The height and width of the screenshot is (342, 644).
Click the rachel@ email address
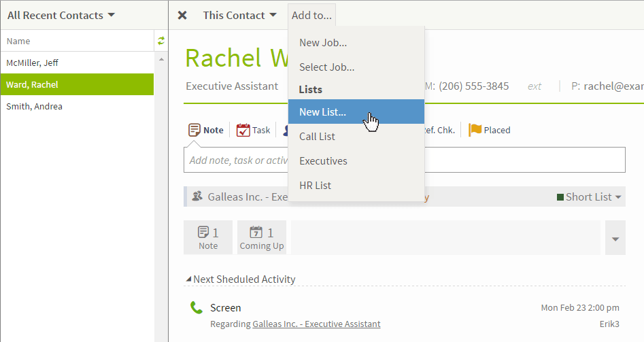(613, 86)
